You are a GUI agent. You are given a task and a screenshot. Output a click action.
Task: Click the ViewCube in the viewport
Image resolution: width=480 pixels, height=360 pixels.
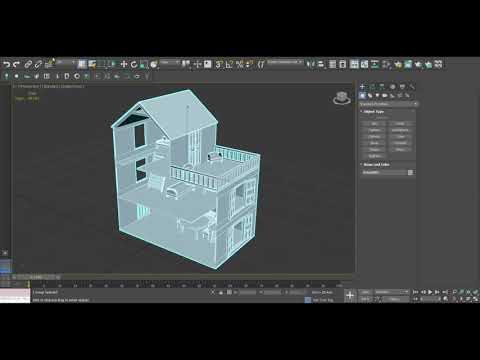pos(342,98)
